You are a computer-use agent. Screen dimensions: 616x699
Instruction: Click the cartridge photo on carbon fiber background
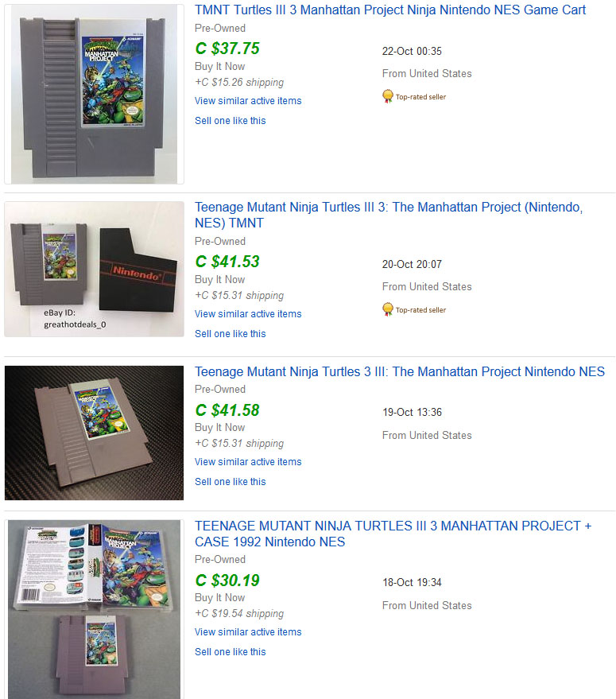[x=94, y=433]
